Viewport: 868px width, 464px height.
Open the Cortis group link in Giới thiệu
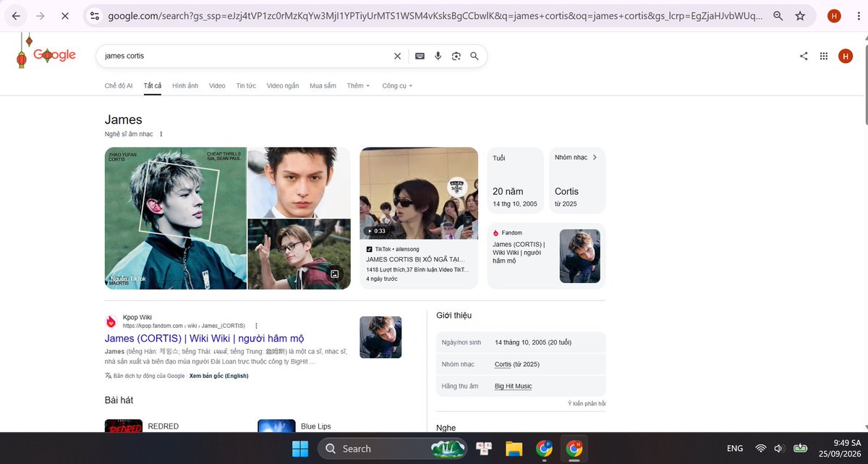point(504,364)
